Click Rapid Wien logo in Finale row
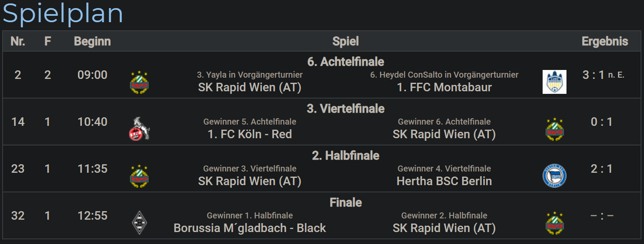The width and height of the screenshot is (644, 244). coord(555,223)
